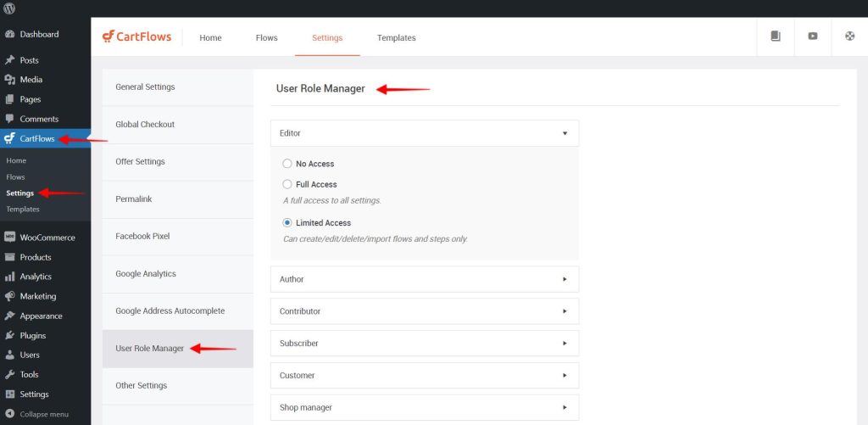Screen dimensions: 868x425
Task: Collapse the Editor role section arrow
Action: coord(565,133)
